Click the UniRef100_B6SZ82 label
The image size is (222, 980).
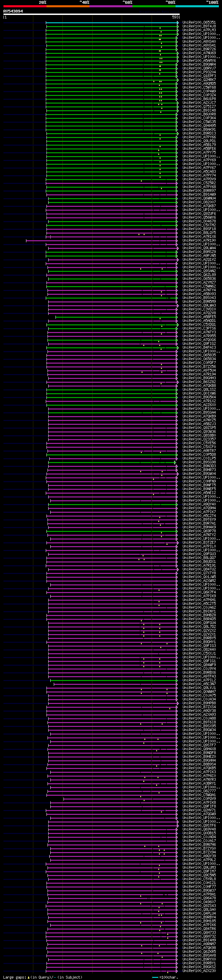(x=199, y=382)
